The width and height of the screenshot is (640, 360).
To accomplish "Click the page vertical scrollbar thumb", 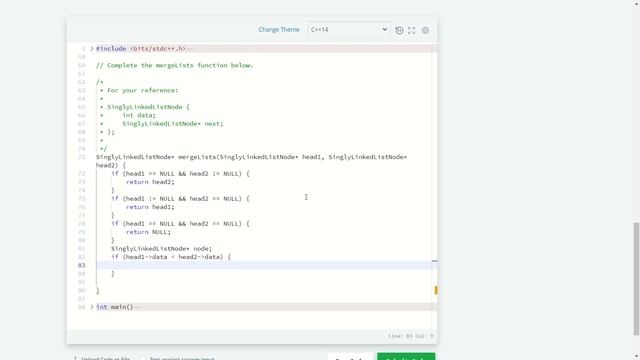I will (x=636, y=279).
